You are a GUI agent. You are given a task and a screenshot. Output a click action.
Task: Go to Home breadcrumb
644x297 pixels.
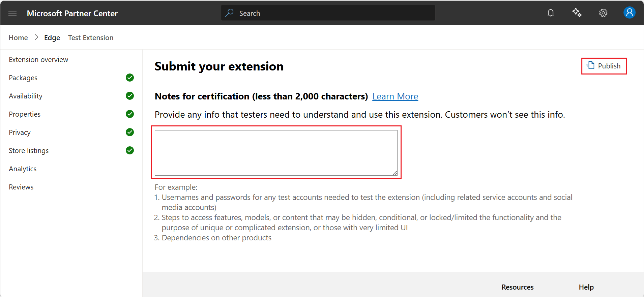[18, 37]
